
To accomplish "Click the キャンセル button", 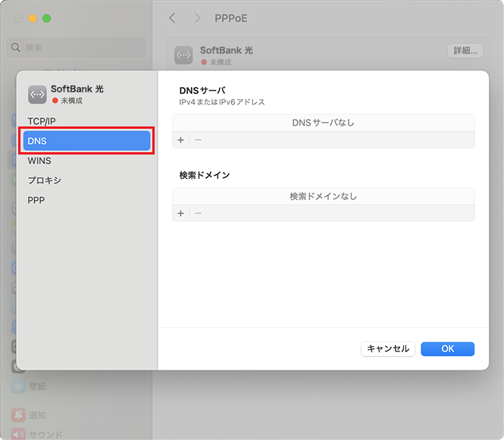I will click(388, 349).
